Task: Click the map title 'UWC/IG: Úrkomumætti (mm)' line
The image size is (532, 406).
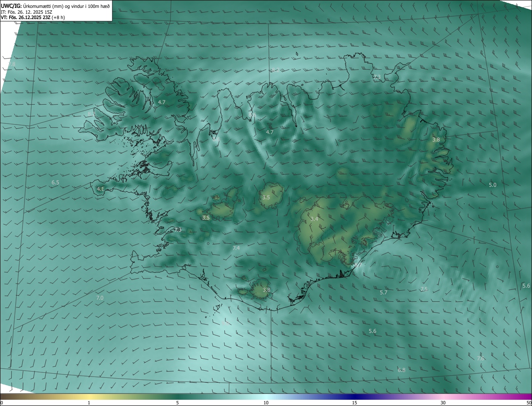Action: pyautogui.click(x=55, y=6)
